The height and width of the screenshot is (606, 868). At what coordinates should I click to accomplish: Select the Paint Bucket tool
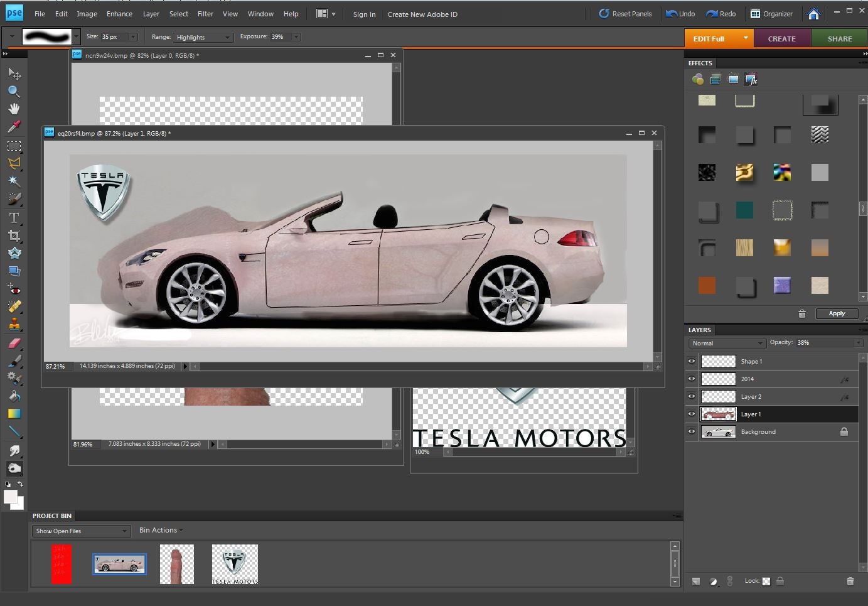(x=14, y=396)
